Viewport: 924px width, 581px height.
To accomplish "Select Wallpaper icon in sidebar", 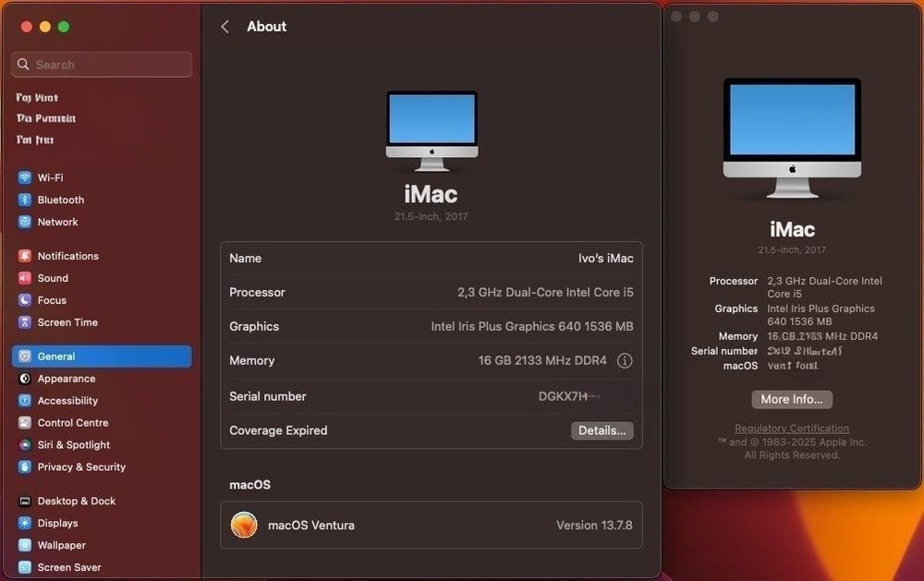I will (25, 545).
